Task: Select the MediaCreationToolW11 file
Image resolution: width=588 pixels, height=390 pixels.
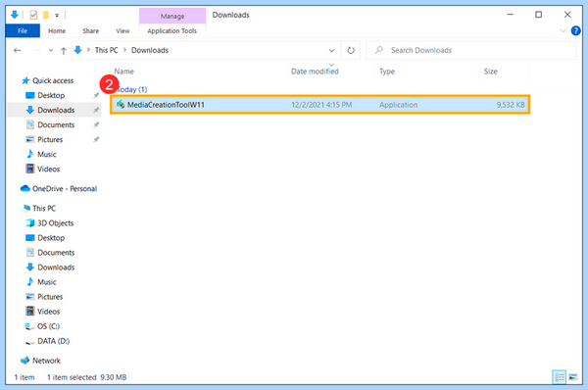Action: (x=319, y=105)
